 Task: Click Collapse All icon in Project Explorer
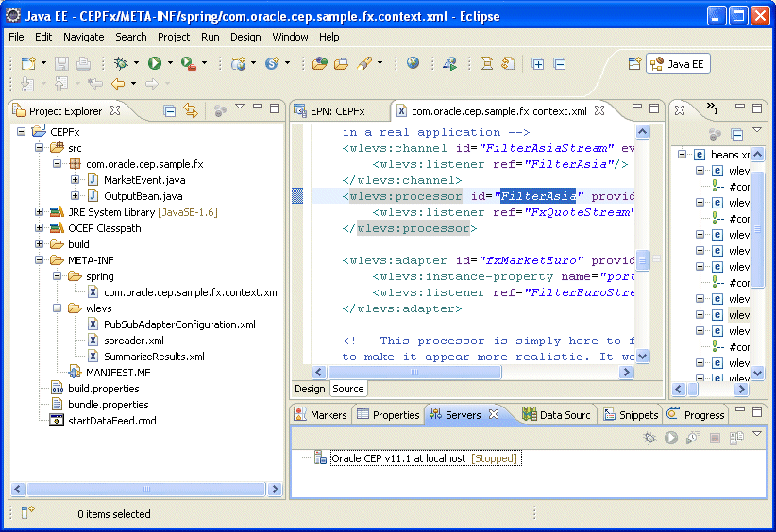coord(170,110)
